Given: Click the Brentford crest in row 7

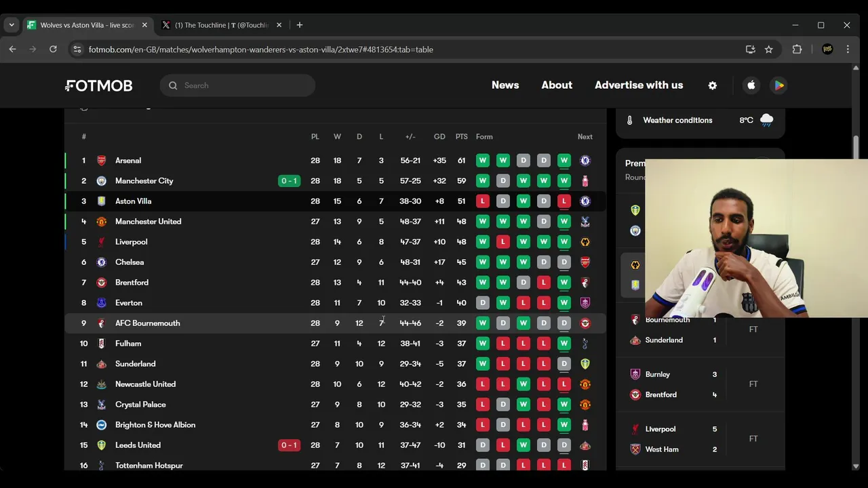Looking at the screenshot, I should coord(101,283).
